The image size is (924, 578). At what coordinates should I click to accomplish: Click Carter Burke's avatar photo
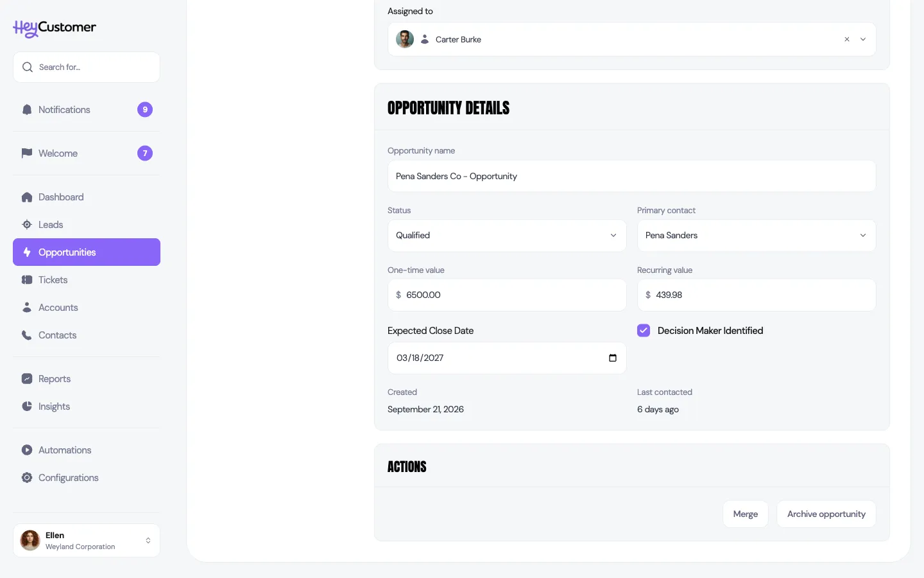click(x=405, y=39)
